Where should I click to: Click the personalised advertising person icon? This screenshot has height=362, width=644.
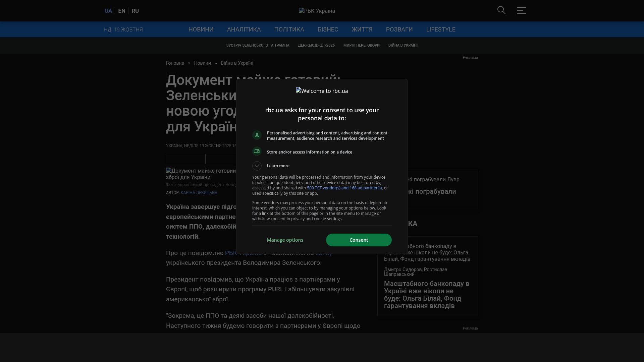(x=257, y=135)
